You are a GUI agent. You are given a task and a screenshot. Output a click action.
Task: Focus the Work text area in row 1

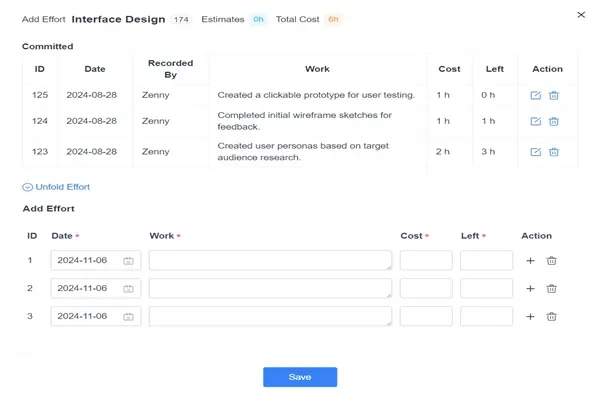pos(270,261)
